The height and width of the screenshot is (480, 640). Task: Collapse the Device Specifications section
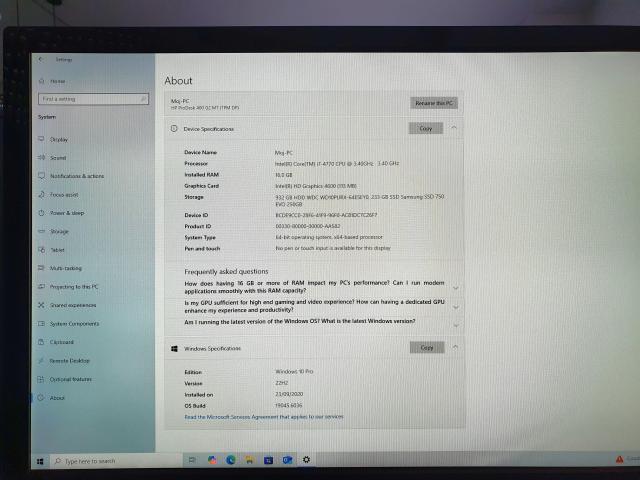(x=454, y=128)
